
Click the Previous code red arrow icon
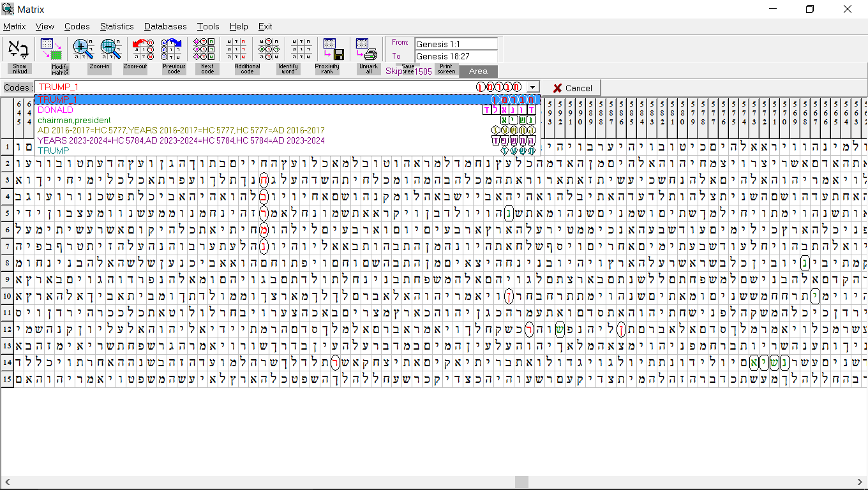[144, 48]
